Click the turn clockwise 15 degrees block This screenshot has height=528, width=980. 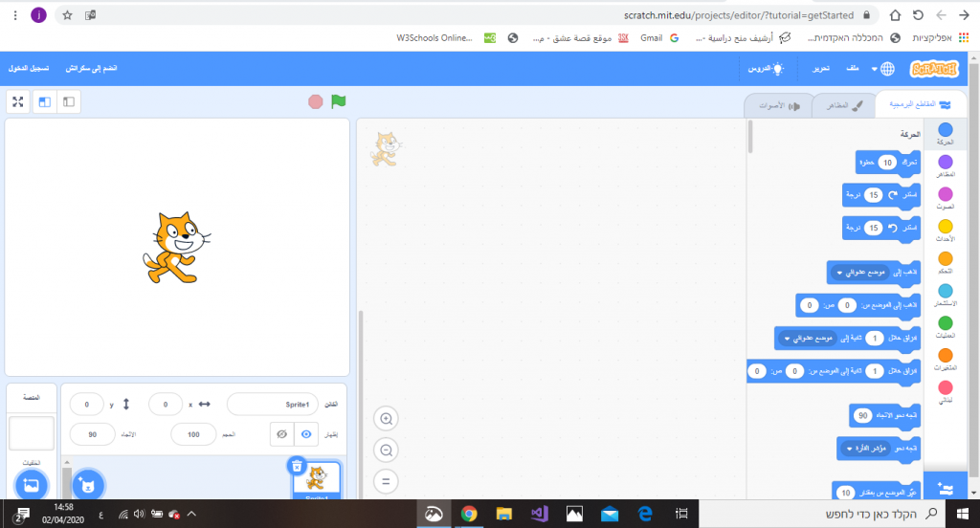[881, 195]
